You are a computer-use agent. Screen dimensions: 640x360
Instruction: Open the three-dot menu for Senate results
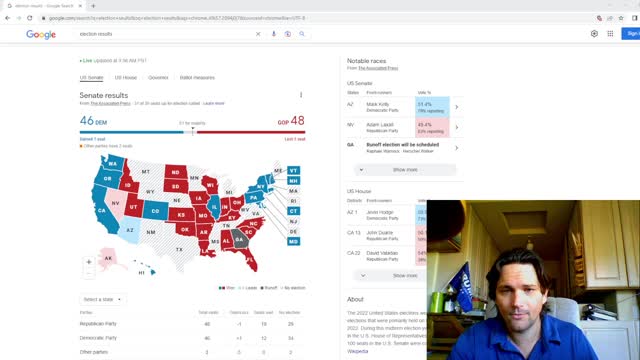(301, 95)
